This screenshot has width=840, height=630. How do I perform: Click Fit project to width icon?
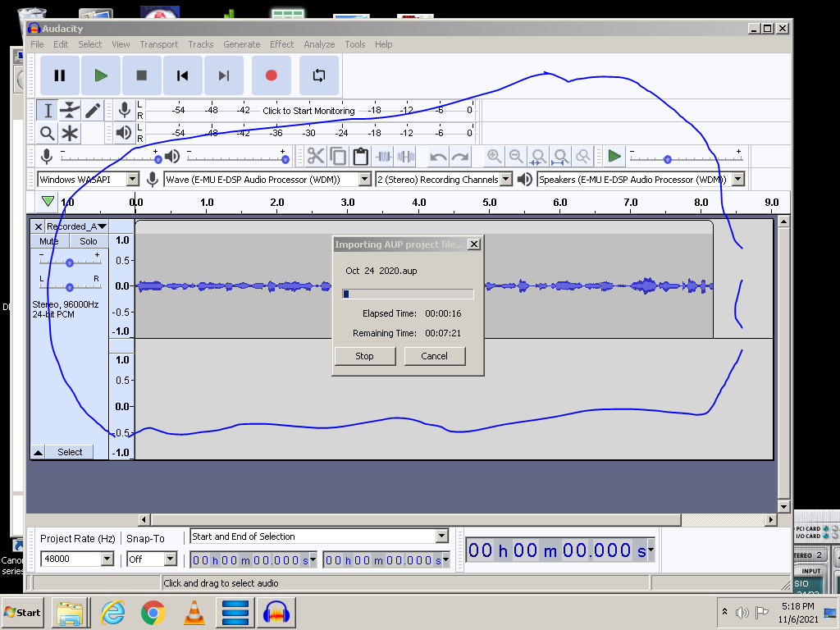click(560, 157)
